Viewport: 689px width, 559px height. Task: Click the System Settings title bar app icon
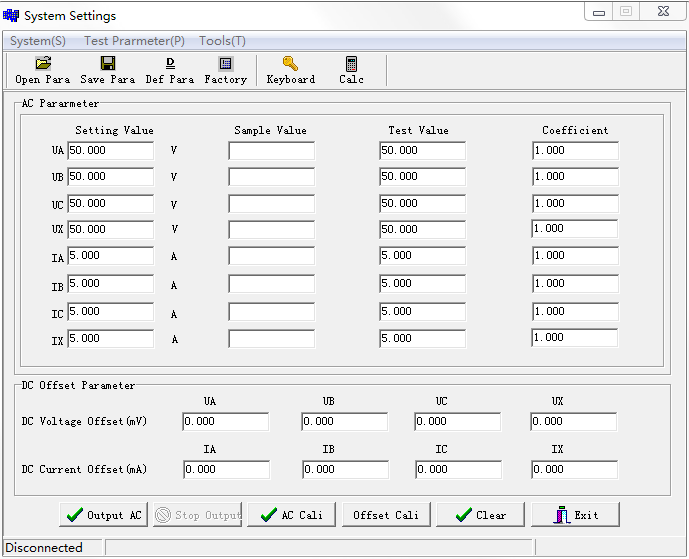click(11, 16)
